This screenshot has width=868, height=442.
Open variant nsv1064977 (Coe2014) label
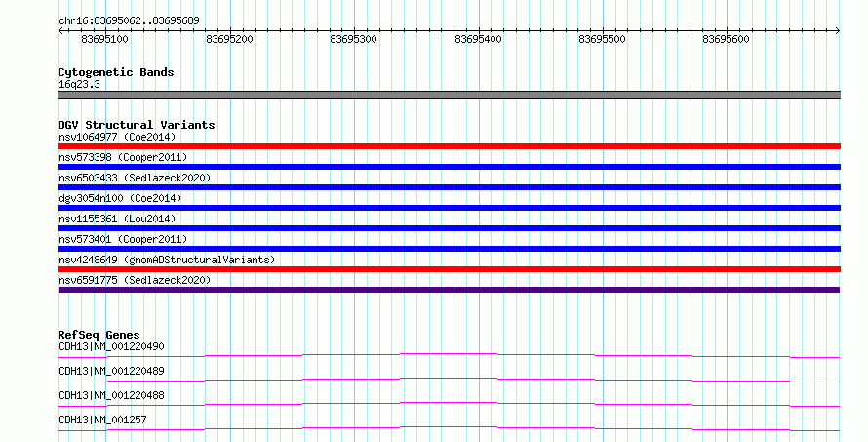point(117,137)
